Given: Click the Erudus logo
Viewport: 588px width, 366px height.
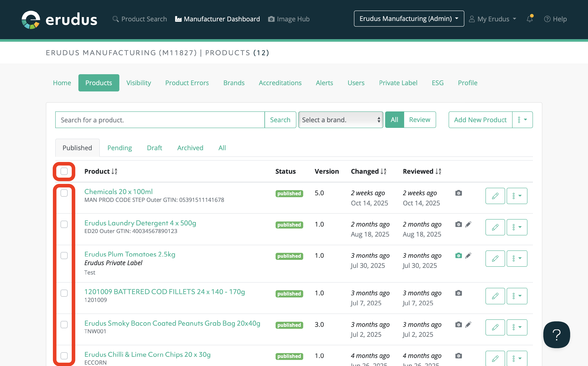Looking at the screenshot, I should pyautogui.click(x=59, y=19).
